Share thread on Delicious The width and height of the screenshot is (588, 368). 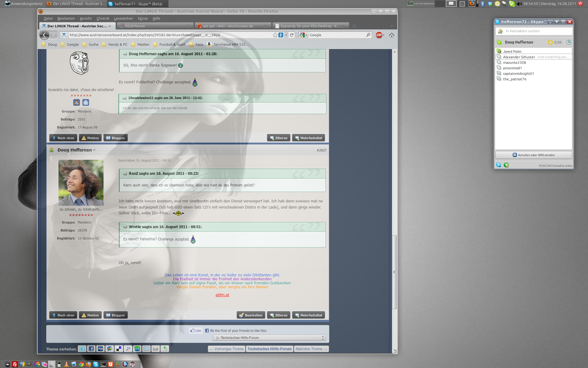point(119,349)
